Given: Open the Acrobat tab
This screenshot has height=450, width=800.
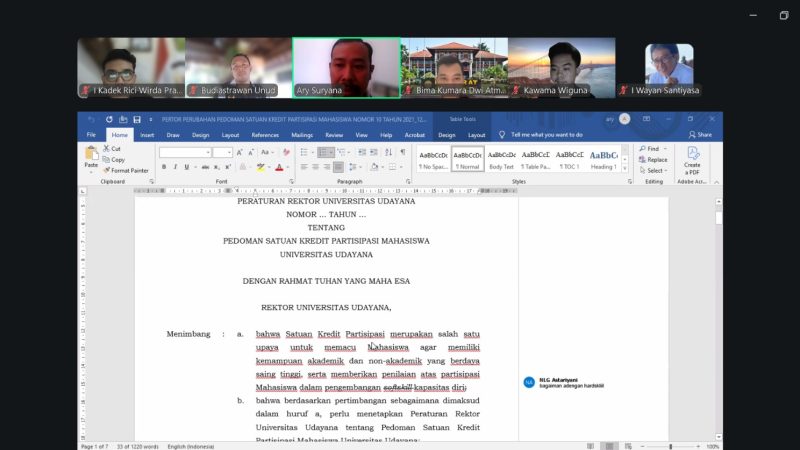Looking at the screenshot, I should tap(414, 135).
